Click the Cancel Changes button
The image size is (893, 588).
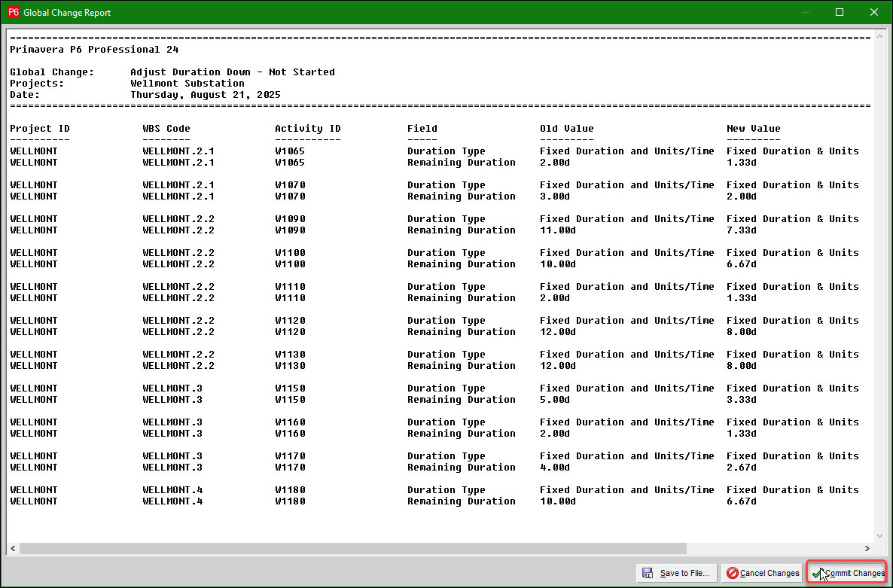point(762,573)
